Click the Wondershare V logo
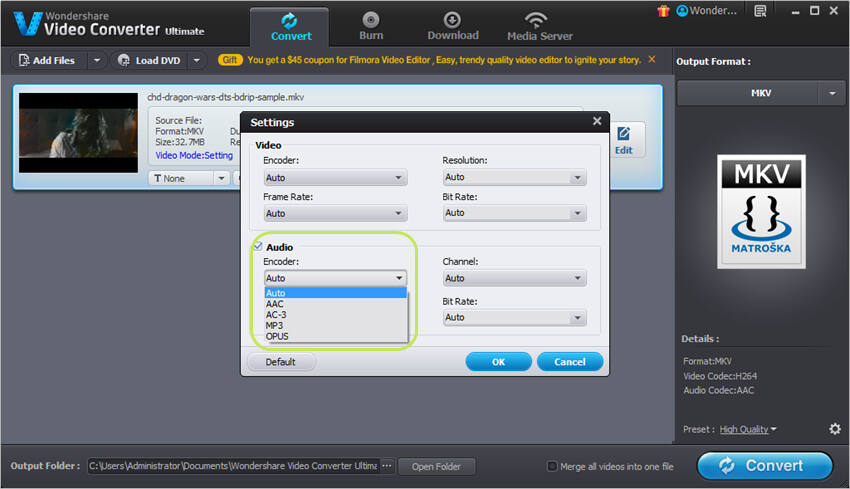Screen dimensions: 850x489 tap(28, 23)
